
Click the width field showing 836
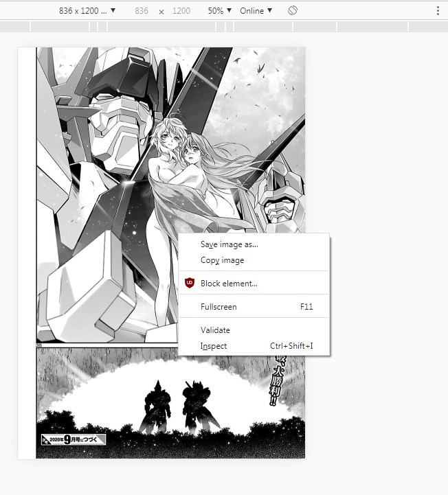click(x=142, y=11)
